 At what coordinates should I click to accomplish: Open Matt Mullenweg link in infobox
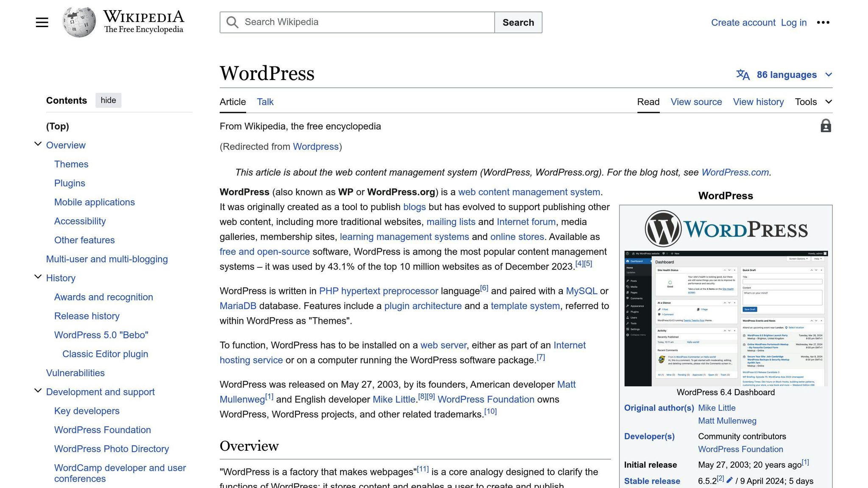727,421
